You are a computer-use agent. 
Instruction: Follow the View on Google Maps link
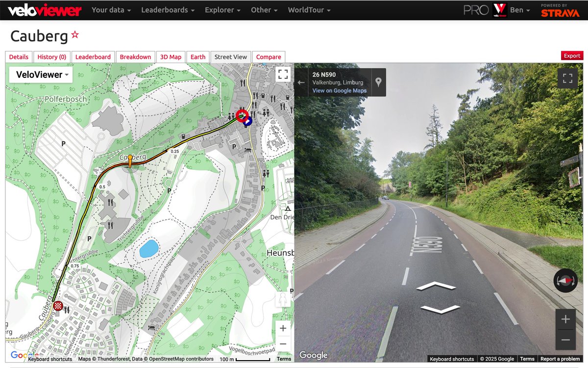click(340, 91)
